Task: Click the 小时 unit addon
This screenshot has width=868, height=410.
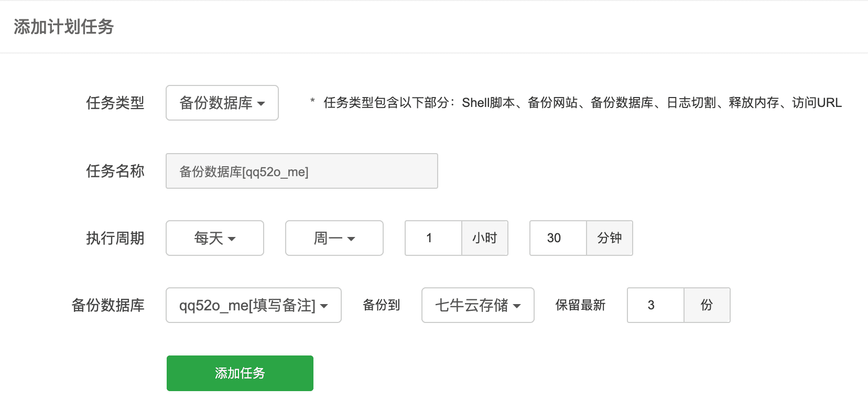Action: (485, 238)
